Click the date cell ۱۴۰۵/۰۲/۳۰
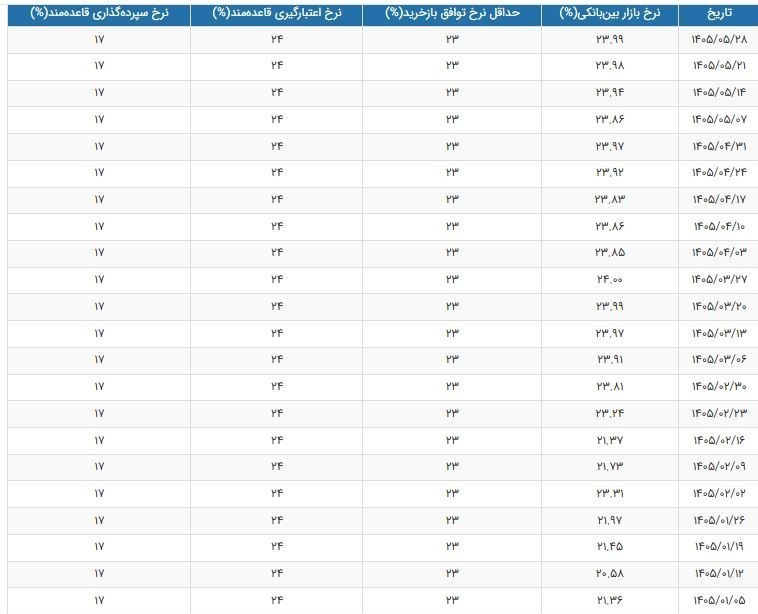The width and height of the screenshot is (758, 614). [718, 387]
